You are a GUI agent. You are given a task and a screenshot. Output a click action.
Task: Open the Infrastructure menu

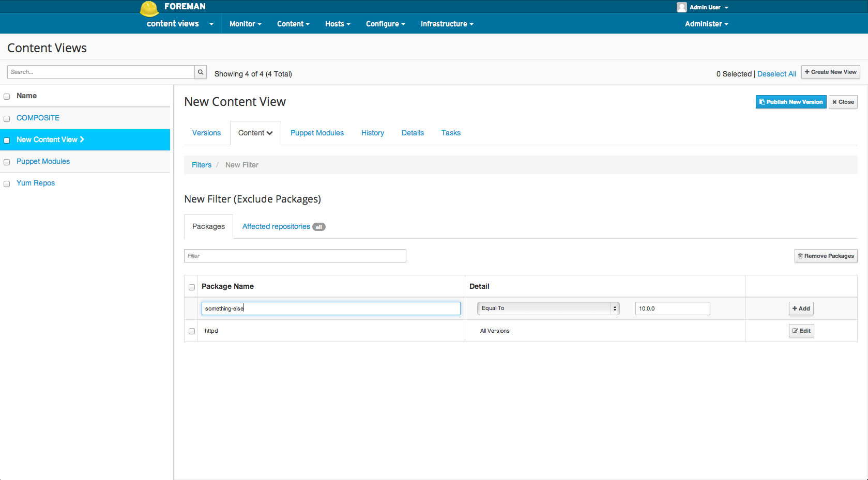pyautogui.click(x=447, y=24)
